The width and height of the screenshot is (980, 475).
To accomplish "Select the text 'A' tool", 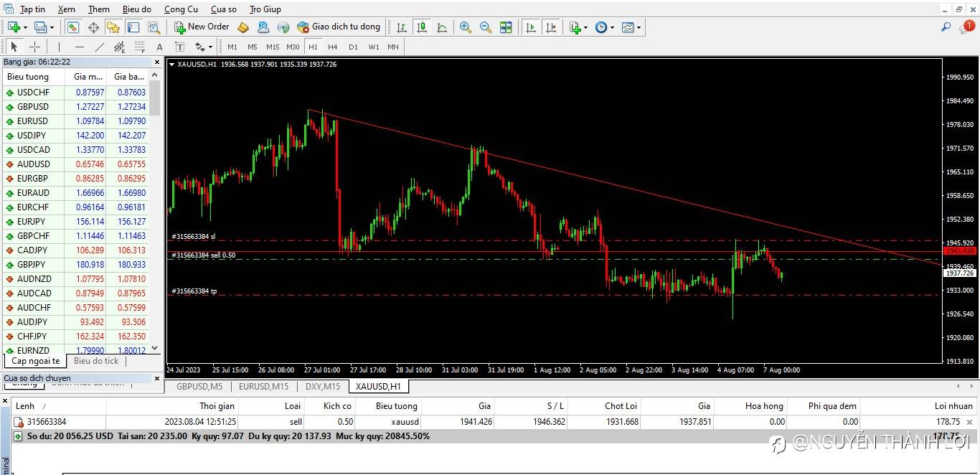I will click(x=159, y=47).
